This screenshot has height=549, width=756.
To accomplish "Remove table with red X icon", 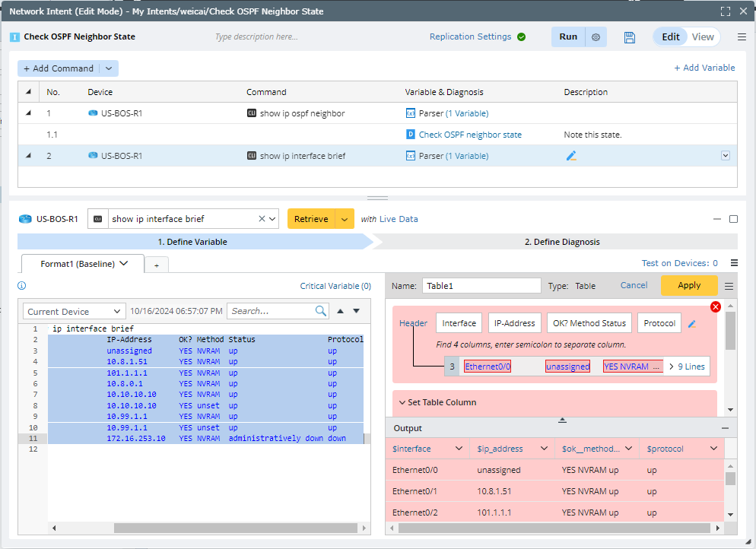I will point(715,306).
